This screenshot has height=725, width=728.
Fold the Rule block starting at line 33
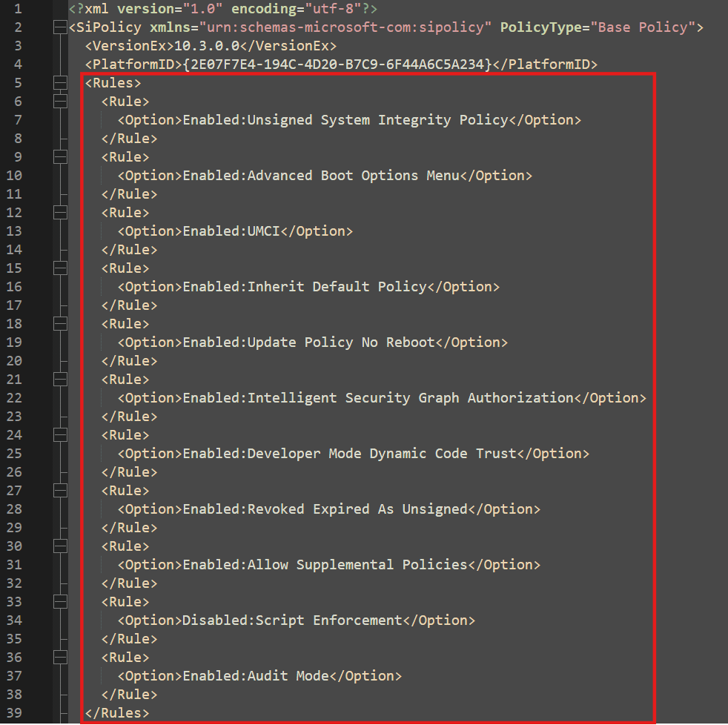[60, 602]
